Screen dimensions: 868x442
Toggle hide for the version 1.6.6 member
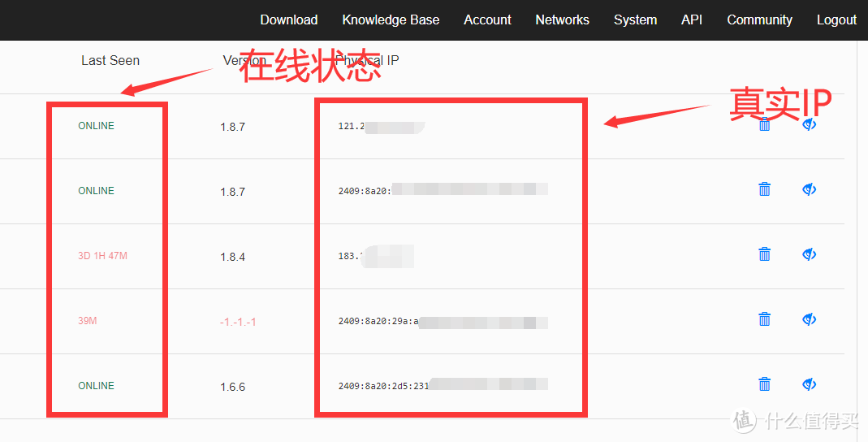point(810,383)
